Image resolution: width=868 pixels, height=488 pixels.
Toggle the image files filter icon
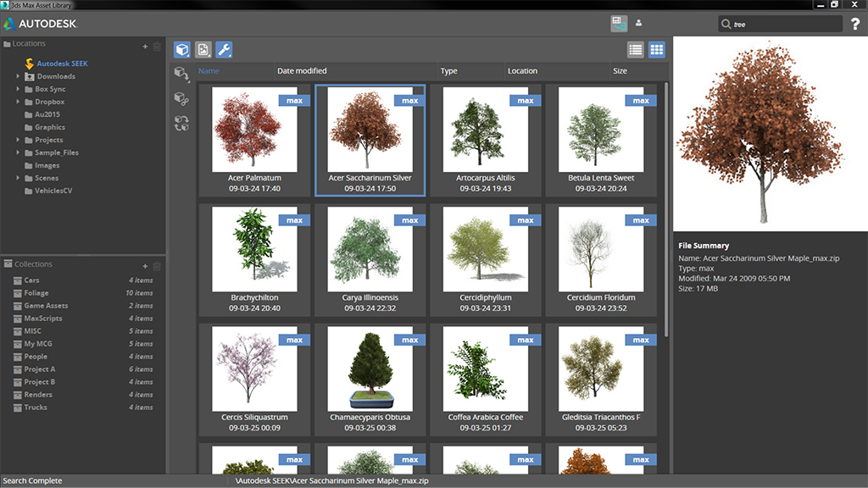click(x=203, y=50)
